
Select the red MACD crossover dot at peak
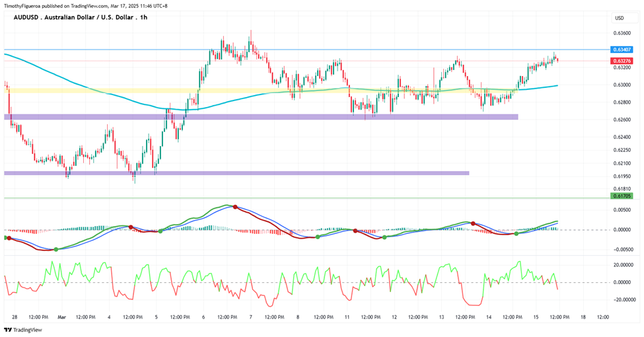tap(235, 207)
